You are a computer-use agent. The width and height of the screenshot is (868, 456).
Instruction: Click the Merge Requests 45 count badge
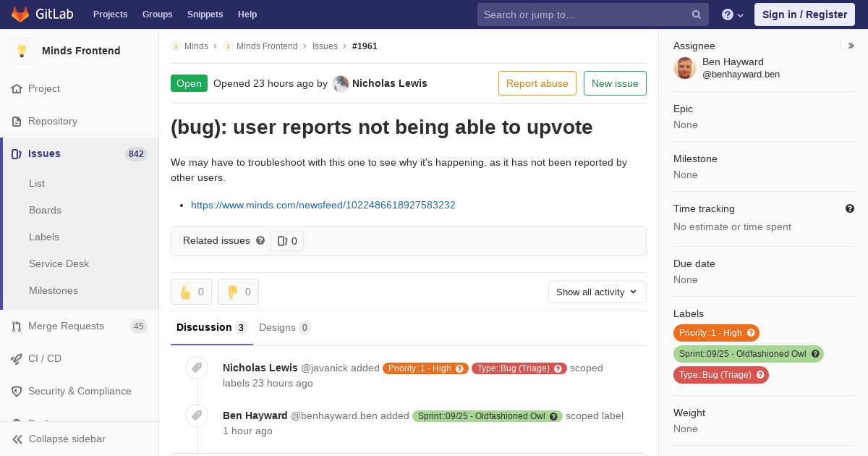pyautogui.click(x=139, y=326)
